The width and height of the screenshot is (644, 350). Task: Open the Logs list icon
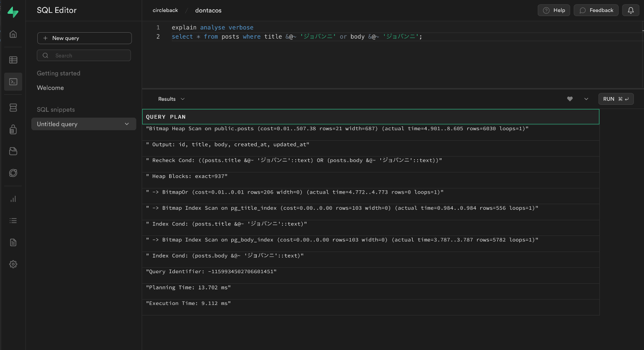[13, 221]
